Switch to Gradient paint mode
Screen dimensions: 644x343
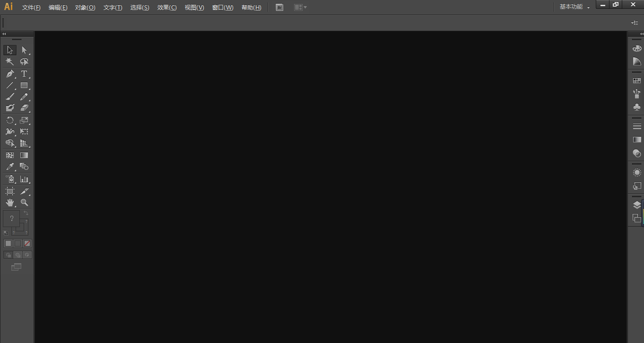tap(17, 244)
